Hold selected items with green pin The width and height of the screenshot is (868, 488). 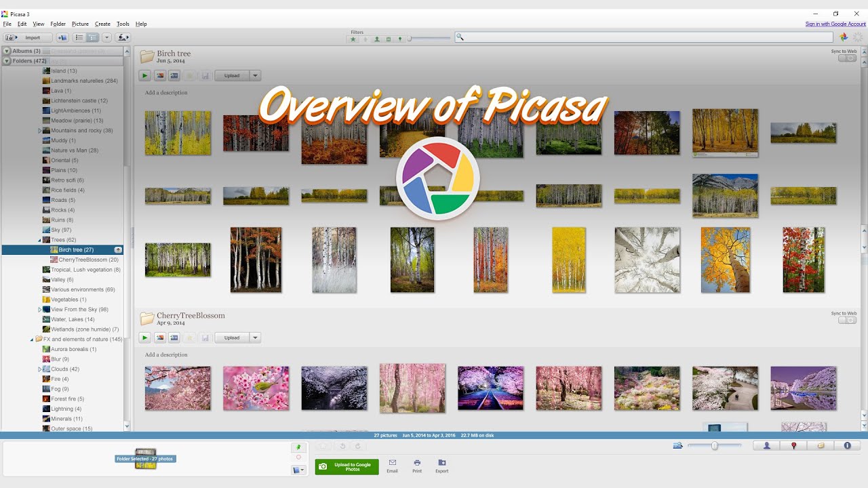pos(298,447)
